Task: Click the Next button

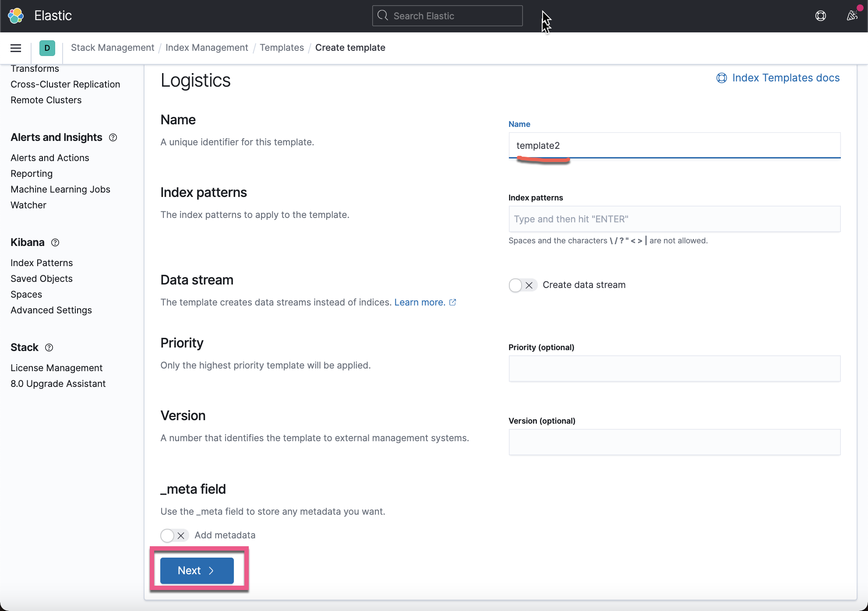Action: 196,570
